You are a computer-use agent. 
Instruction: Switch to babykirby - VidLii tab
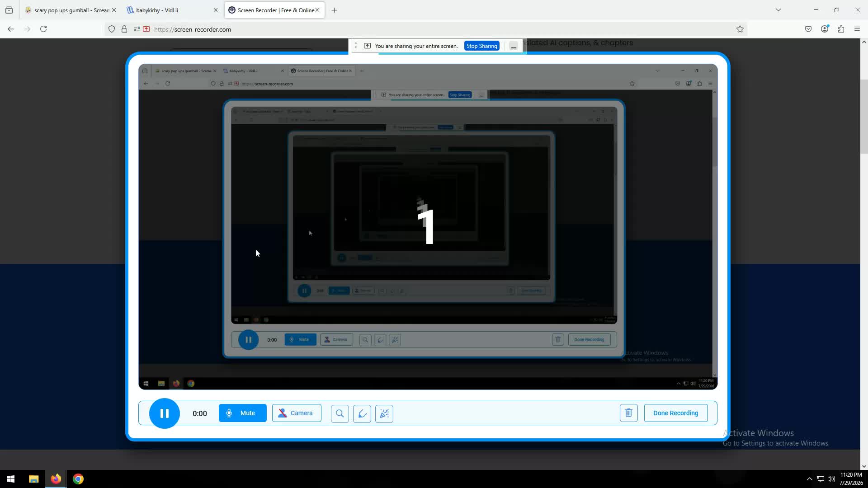pyautogui.click(x=167, y=10)
